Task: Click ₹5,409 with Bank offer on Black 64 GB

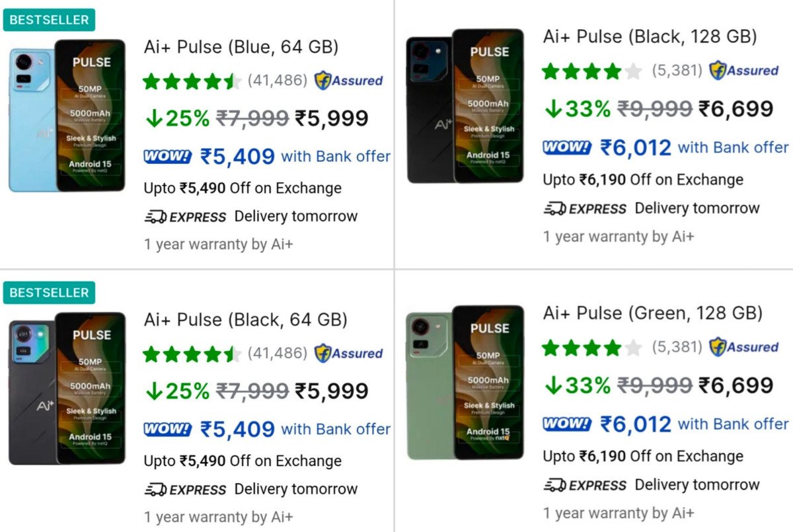Action: [295, 430]
